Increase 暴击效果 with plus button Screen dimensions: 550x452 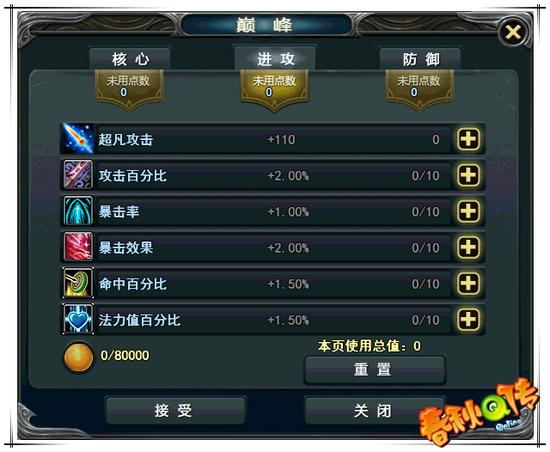pos(468,247)
